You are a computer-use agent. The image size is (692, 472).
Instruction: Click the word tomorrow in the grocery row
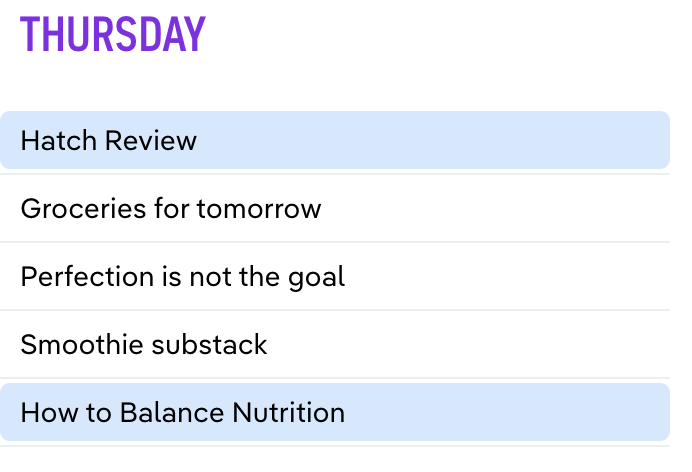coord(259,208)
